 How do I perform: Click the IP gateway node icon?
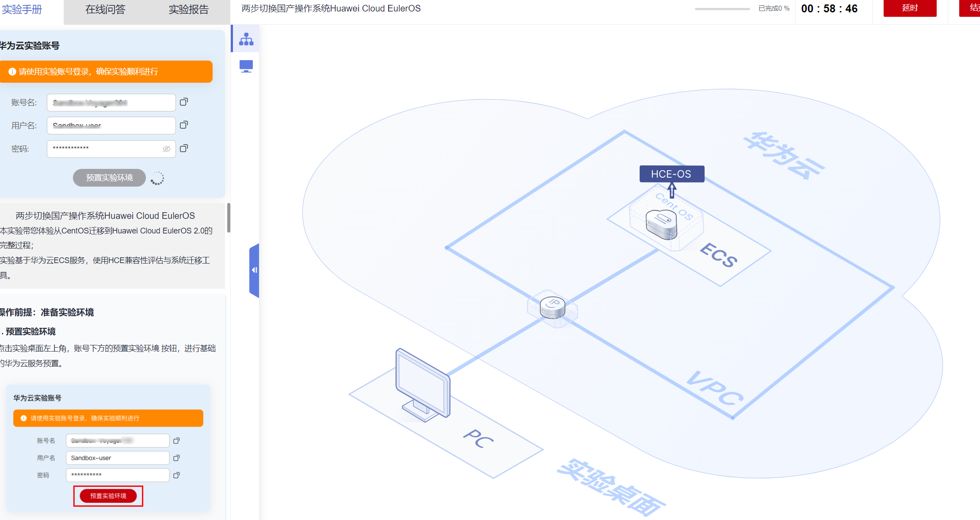pyautogui.click(x=553, y=307)
